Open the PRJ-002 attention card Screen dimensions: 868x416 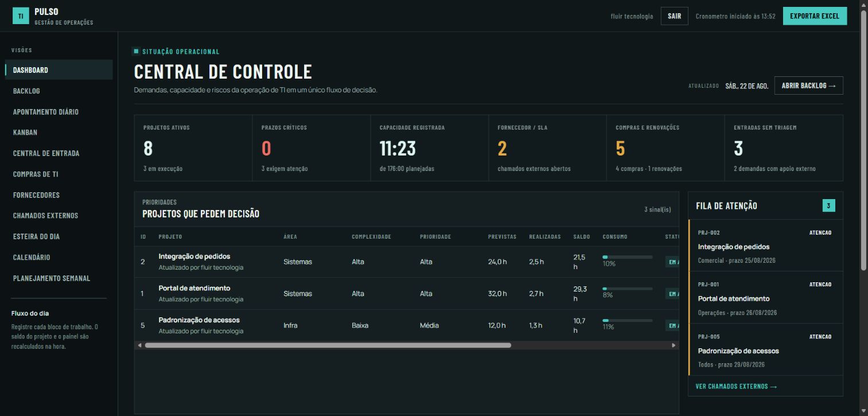765,246
